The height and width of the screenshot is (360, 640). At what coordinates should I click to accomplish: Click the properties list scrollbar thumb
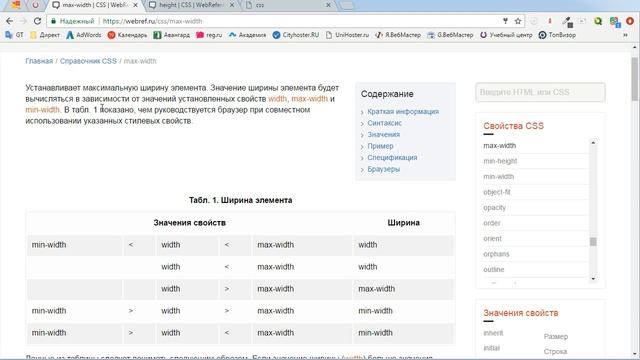pos(593,242)
